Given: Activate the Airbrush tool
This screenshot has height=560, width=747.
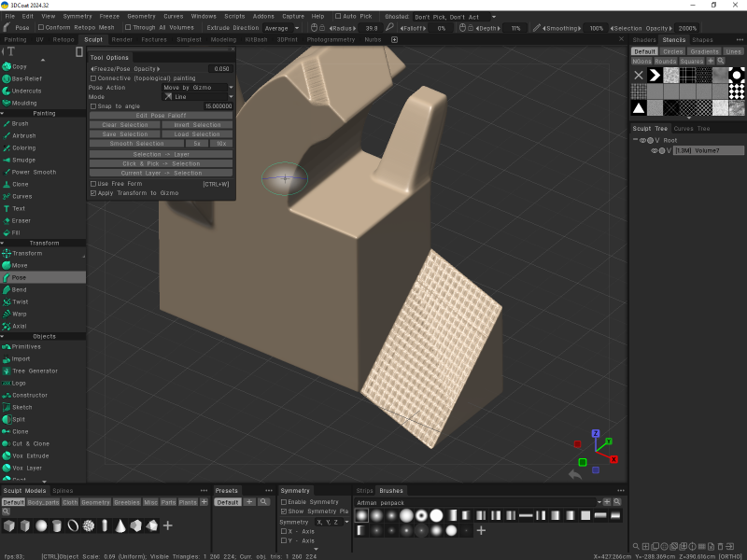Looking at the screenshot, I should (23, 136).
